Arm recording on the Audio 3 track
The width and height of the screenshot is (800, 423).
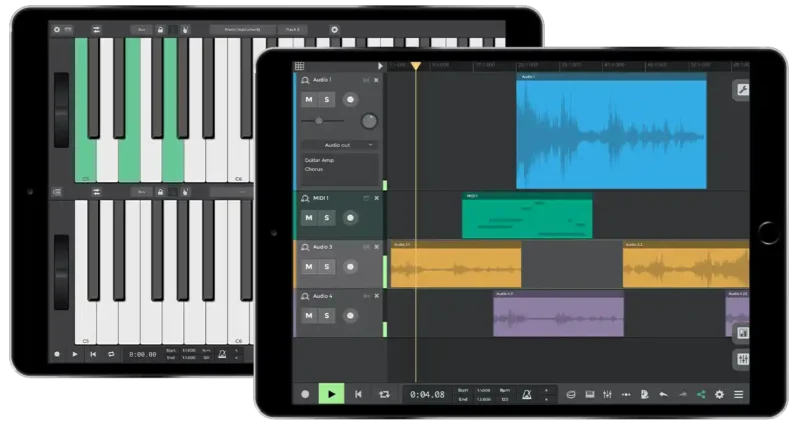click(350, 267)
